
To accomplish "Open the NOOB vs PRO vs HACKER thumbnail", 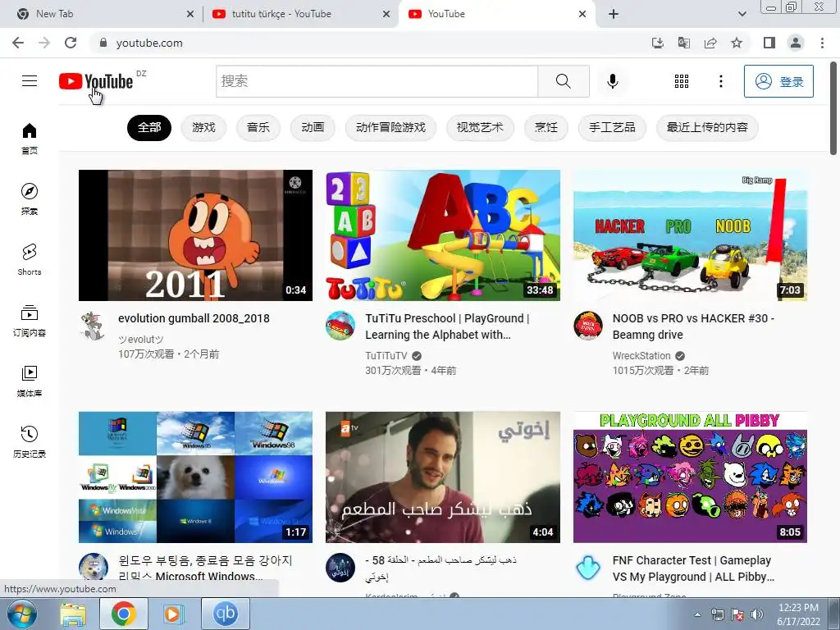I will [690, 235].
